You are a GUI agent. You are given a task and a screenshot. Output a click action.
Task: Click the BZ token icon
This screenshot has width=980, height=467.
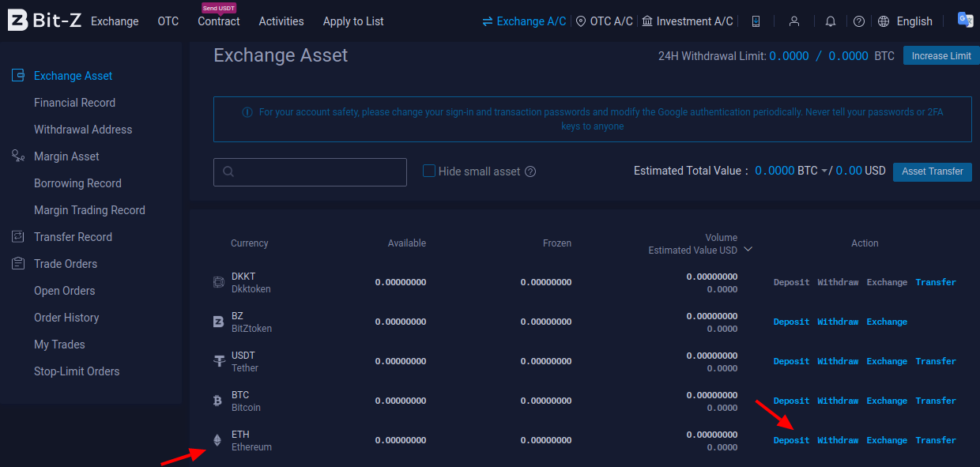[x=219, y=322]
